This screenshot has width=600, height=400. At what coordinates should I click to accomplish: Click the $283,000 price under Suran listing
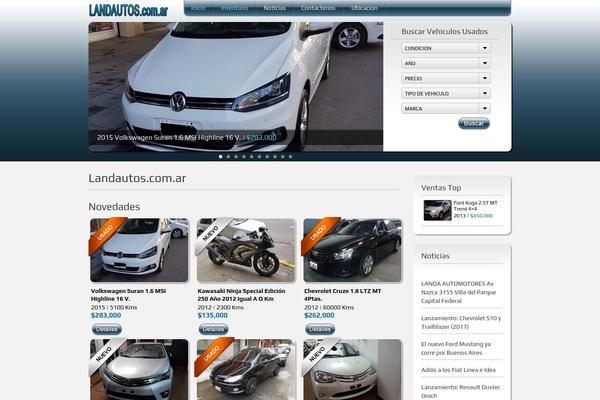click(106, 315)
